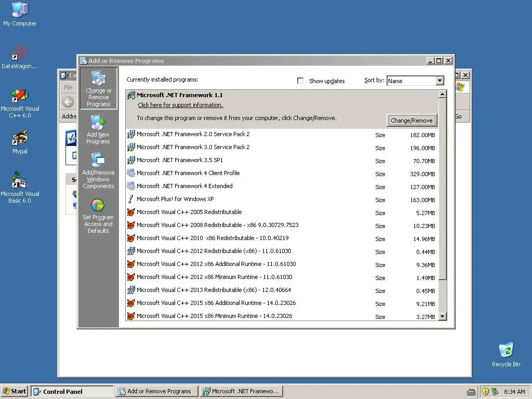Select Microsoft .NET Framework 4 Client Profile row

pyautogui.click(x=282, y=174)
